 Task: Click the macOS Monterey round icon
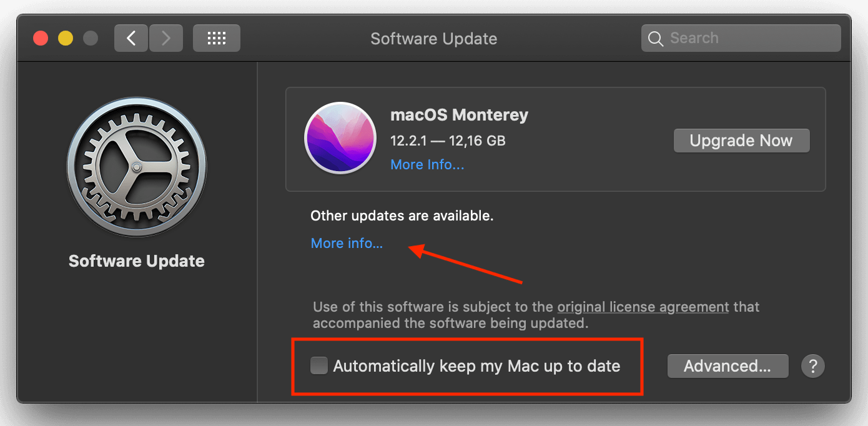click(x=340, y=138)
